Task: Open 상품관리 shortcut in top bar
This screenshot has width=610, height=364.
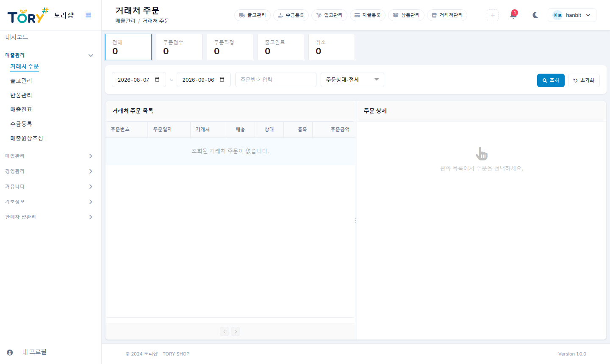Action: pos(406,15)
